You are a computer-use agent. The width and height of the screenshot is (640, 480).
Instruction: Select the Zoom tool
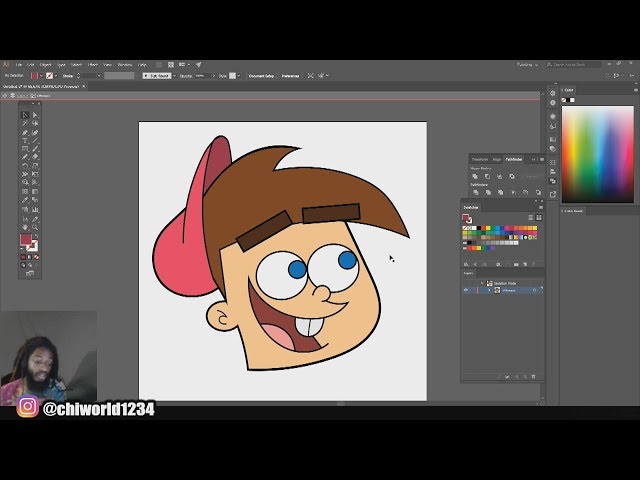pos(35,227)
